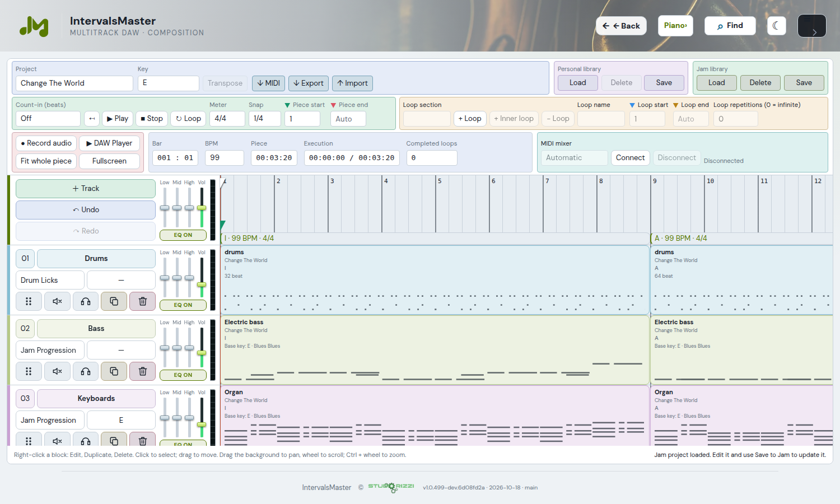Open the Piano view

pos(675,26)
